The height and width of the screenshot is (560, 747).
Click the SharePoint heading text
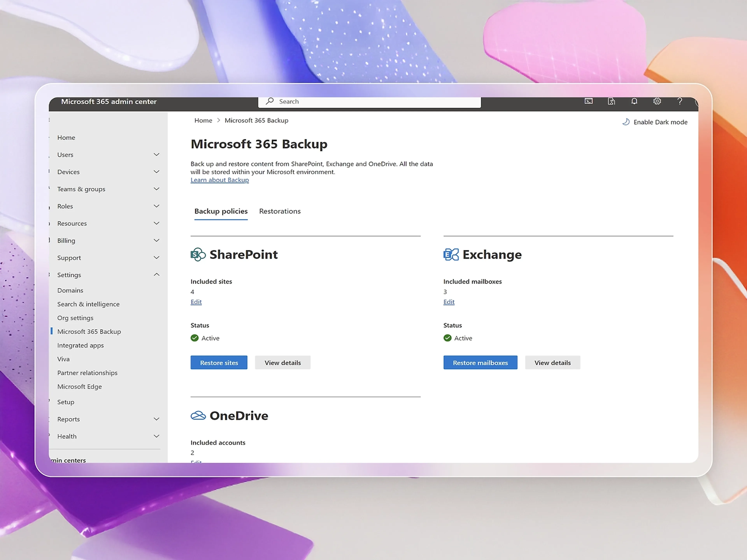tap(244, 255)
